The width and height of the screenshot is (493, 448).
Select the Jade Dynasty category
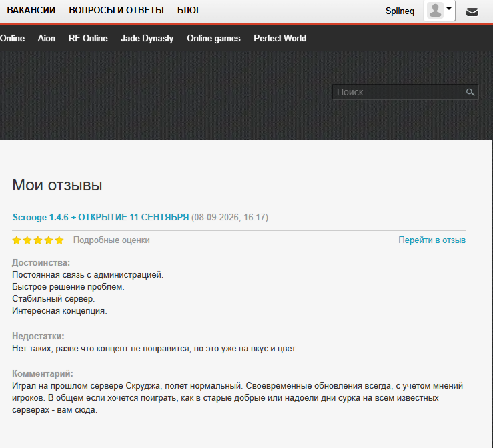[147, 38]
